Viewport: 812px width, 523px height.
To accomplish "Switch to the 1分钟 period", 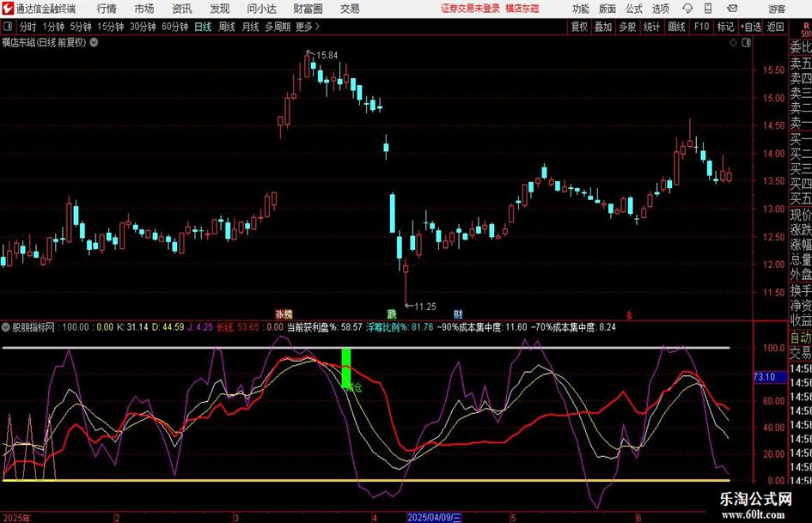I will (53, 27).
